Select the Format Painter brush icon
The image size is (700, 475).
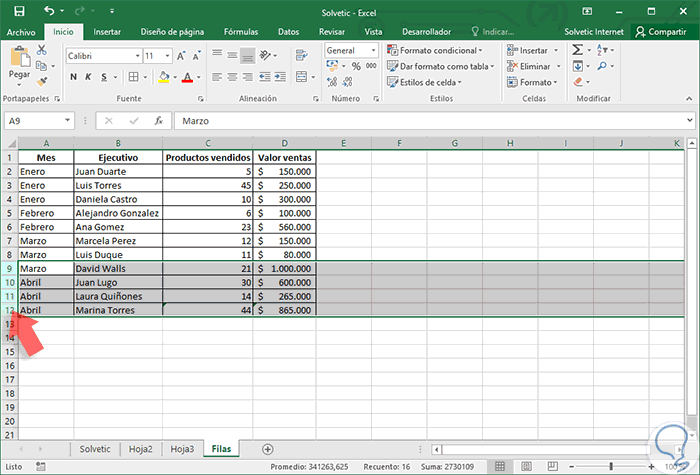click(x=42, y=80)
